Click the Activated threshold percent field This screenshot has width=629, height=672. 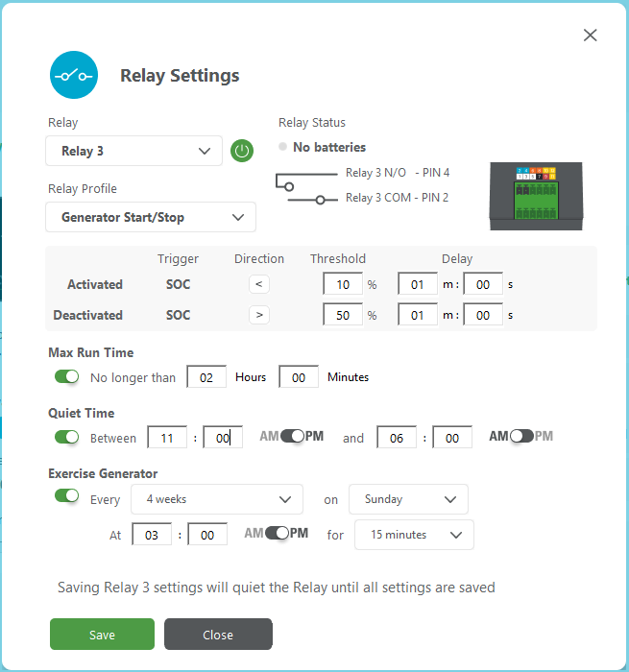coord(343,285)
